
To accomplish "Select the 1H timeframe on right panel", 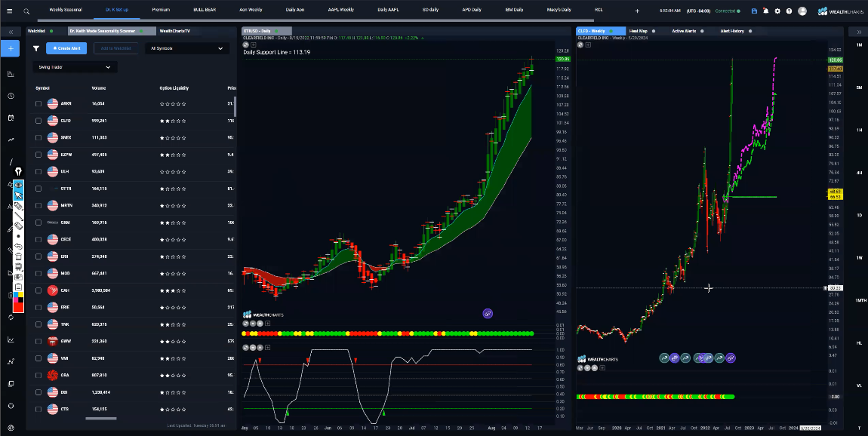I will click(859, 130).
